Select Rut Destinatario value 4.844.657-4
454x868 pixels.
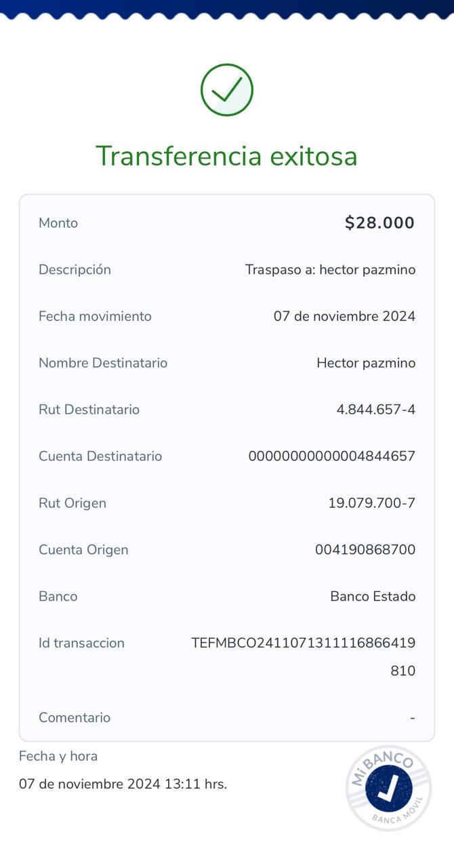pos(375,410)
